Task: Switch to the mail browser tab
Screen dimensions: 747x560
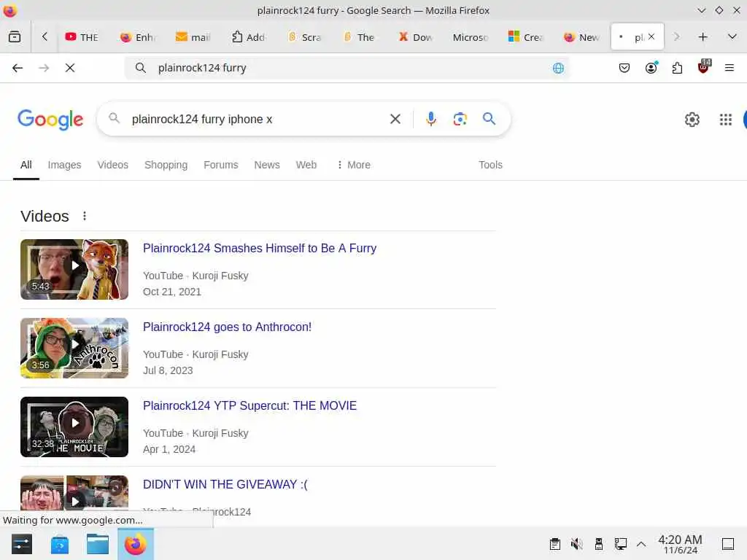Action: coord(193,36)
